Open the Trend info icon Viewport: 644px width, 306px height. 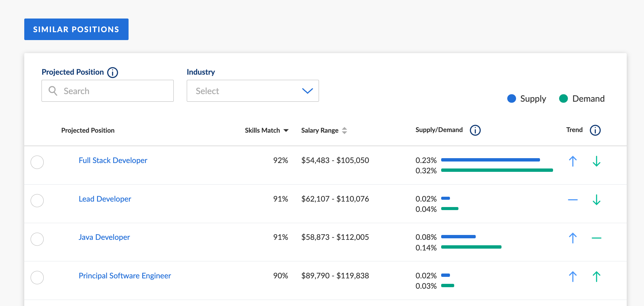pyautogui.click(x=595, y=130)
